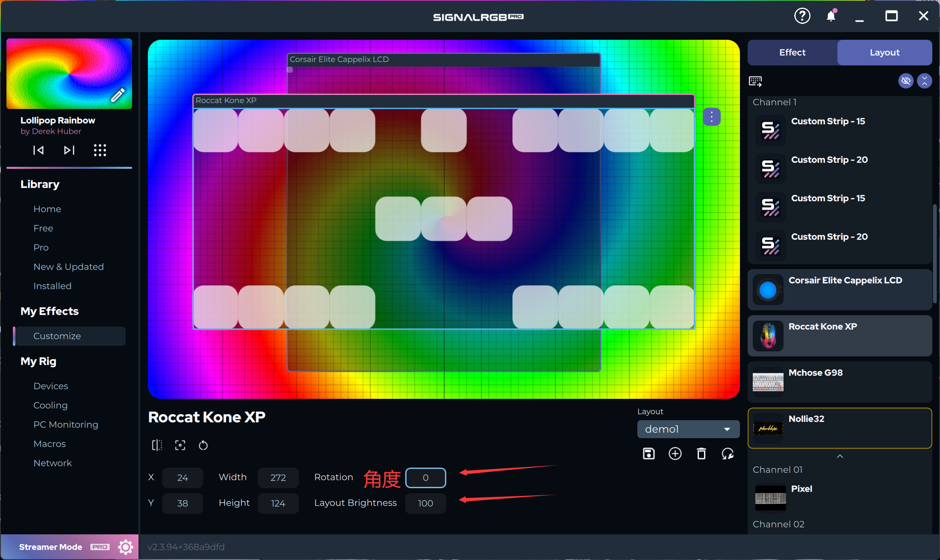Screen dimensions: 940x560
Task: Open the notifications bell
Action: point(831,16)
